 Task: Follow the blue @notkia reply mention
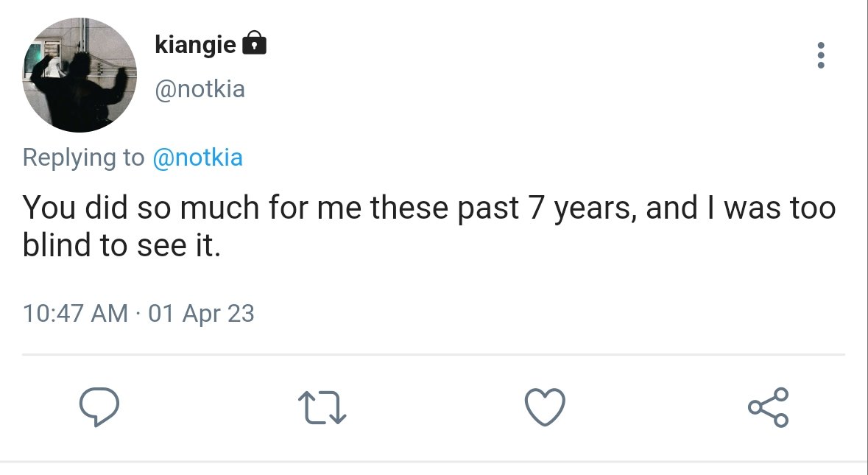pos(197,158)
